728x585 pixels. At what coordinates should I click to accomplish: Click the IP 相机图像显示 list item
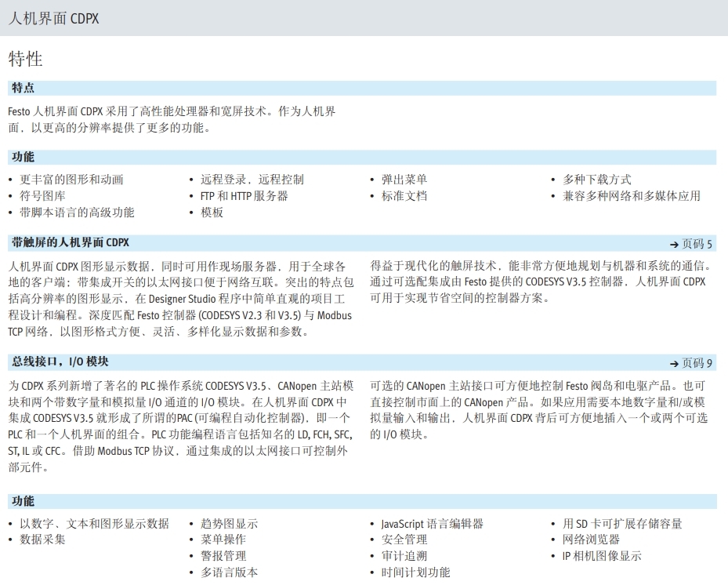point(602,556)
